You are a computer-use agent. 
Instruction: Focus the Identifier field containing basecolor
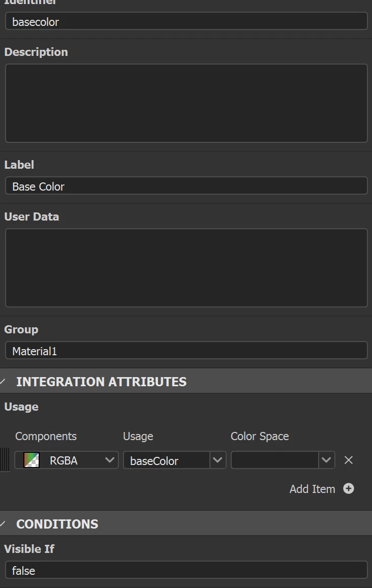pyautogui.click(x=186, y=22)
